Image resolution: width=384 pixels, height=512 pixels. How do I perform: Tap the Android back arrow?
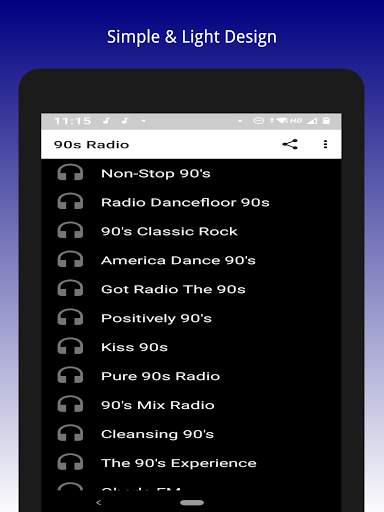(x=98, y=502)
